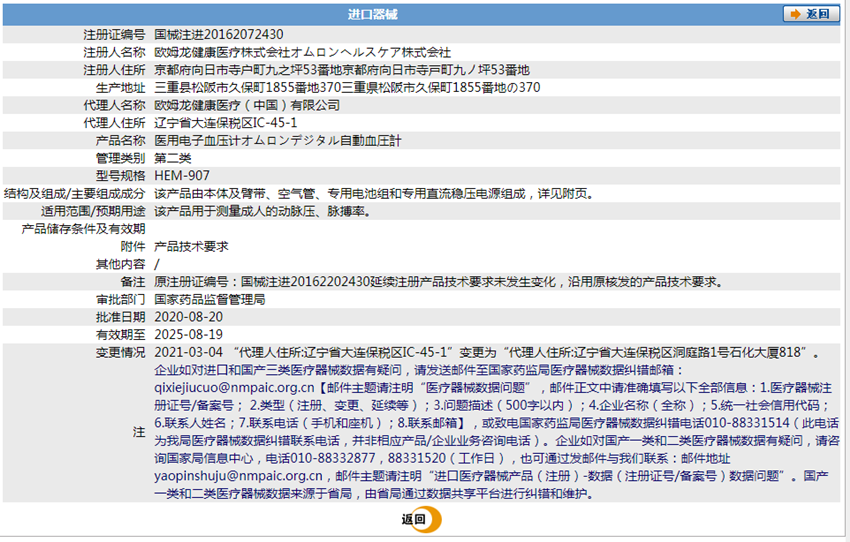This screenshot has width=850, height=542.
Task: Click the 注 label beside the note
Action: tap(139, 432)
